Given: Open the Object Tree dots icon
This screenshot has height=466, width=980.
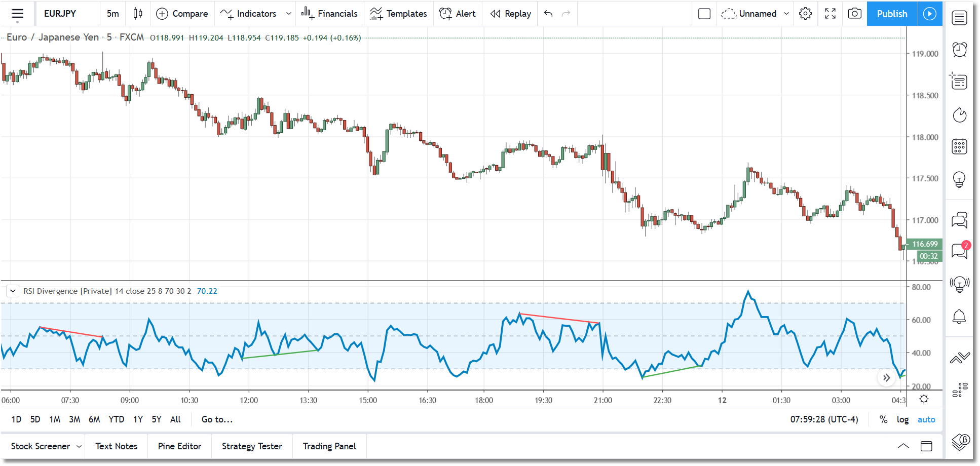Looking at the screenshot, I should point(959,390).
